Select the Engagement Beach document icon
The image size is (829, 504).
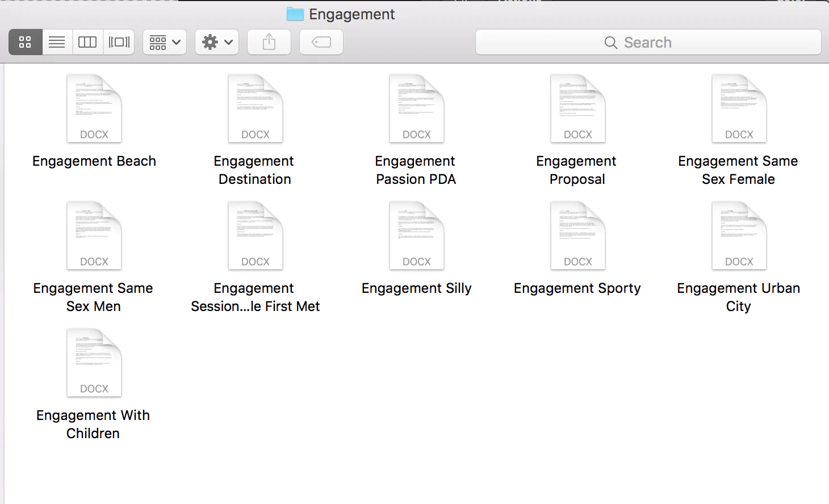tap(94, 108)
